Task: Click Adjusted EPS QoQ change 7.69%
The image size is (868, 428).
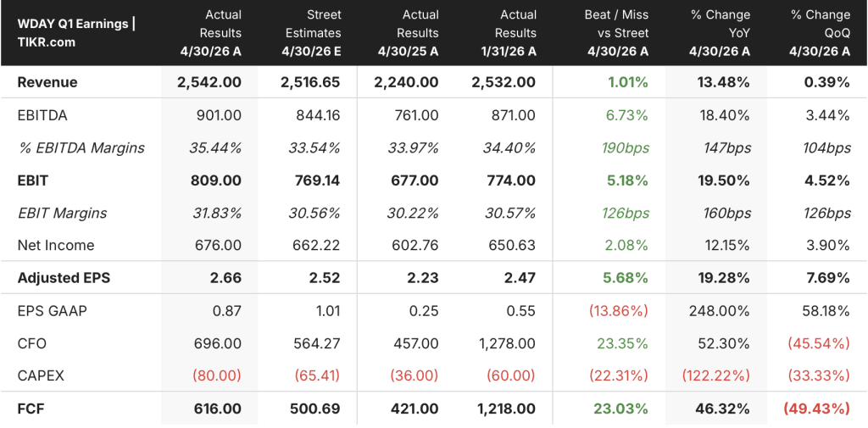Action: [827, 278]
